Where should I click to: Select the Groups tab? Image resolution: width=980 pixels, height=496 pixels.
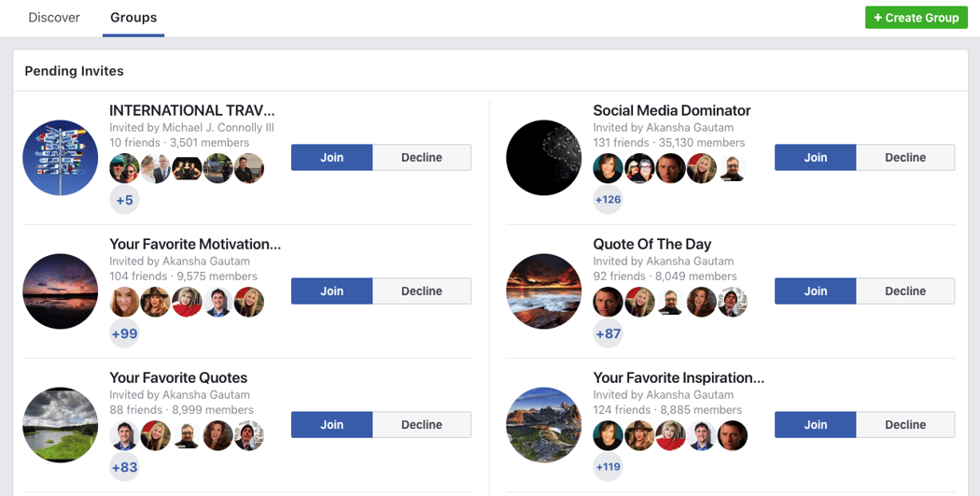(133, 18)
